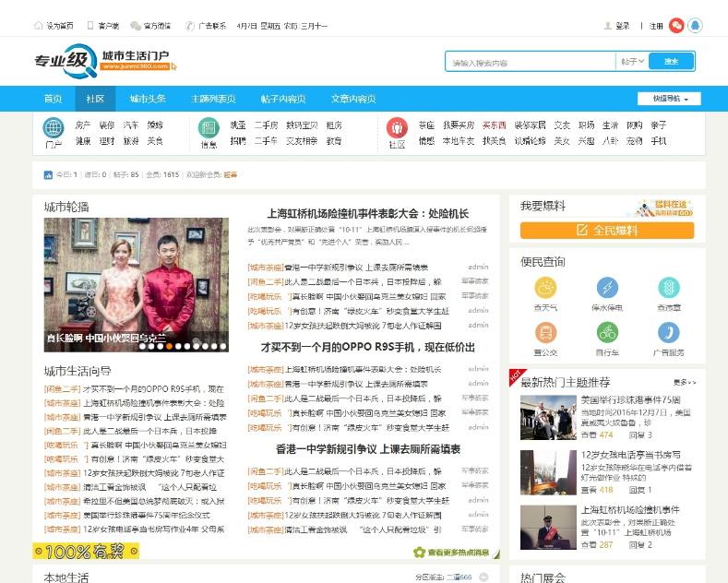This screenshot has height=583, width=728.
Task: Click the green 信息 icon
Action: (209, 127)
